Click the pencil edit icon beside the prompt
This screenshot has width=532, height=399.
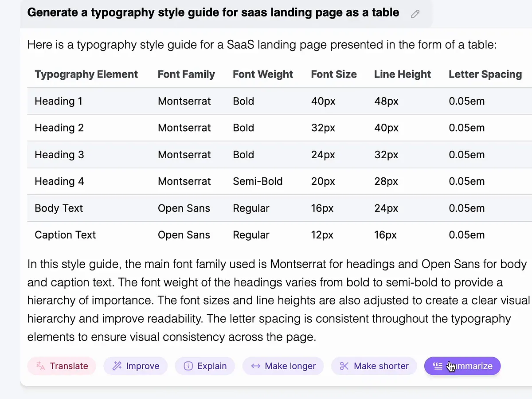pos(415,14)
